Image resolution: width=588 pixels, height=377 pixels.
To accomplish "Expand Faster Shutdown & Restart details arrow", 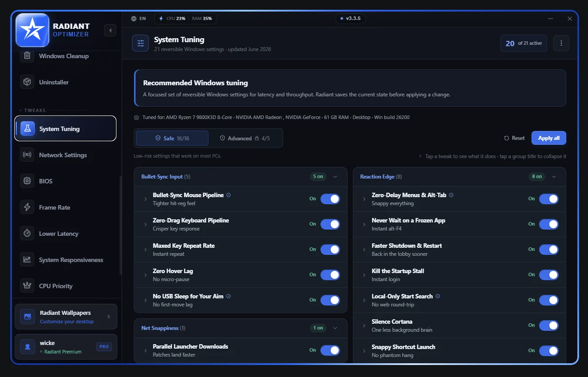I will (364, 250).
